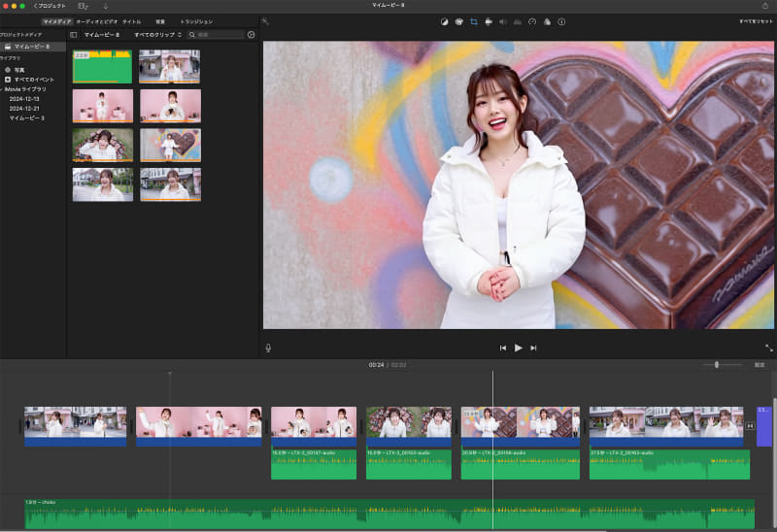The height and width of the screenshot is (532, 777).
Task: Select the bottom-right street clip thumbnail
Action: 170,184
